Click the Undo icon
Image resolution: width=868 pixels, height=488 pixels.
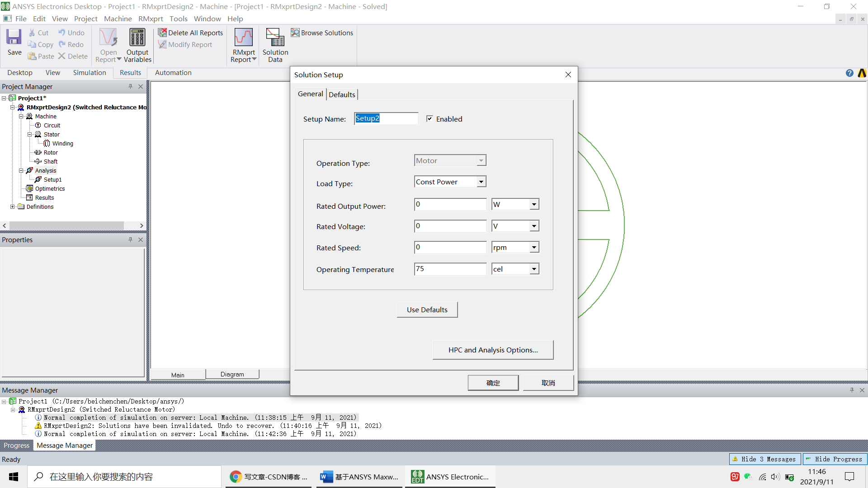[71, 33]
